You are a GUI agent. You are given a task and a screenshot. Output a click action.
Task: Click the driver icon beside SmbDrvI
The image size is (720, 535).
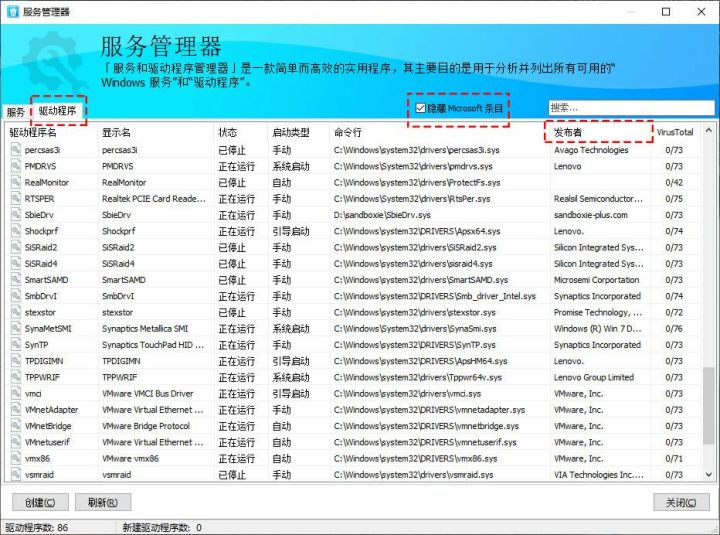(16, 296)
